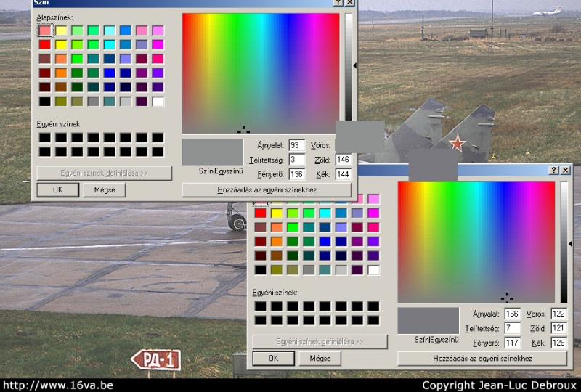Viewport: 581px width, 392px height.
Task: Click Hozzáadás az egyéni színekhez in foreground dialog
Action: point(267,190)
